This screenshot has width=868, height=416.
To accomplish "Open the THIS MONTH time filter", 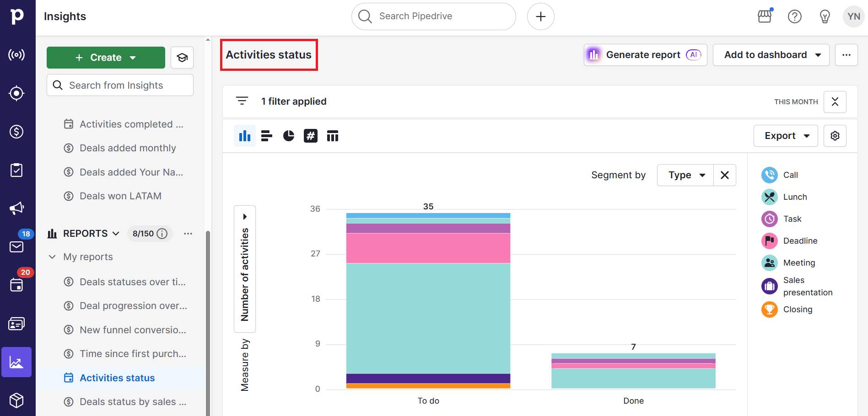I will 796,101.
